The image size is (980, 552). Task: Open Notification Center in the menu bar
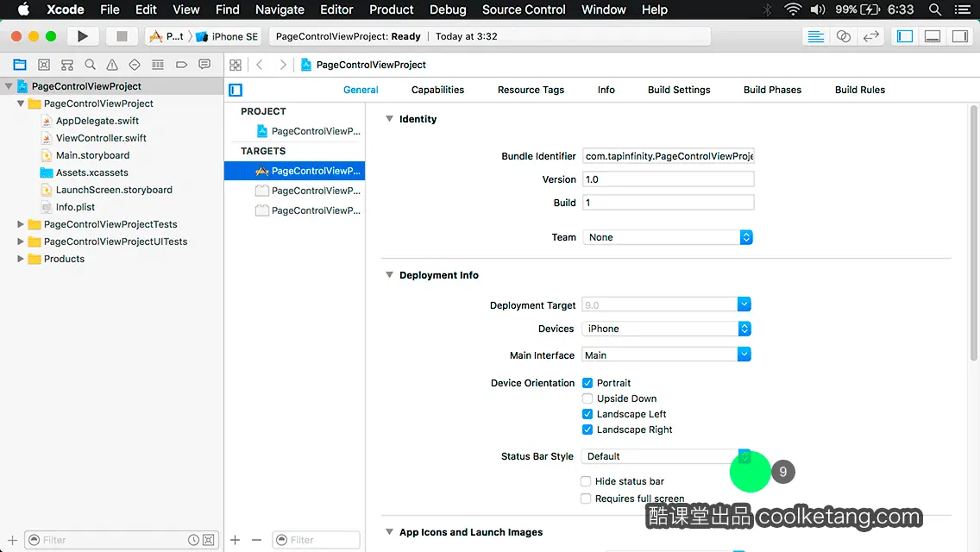[963, 9]
